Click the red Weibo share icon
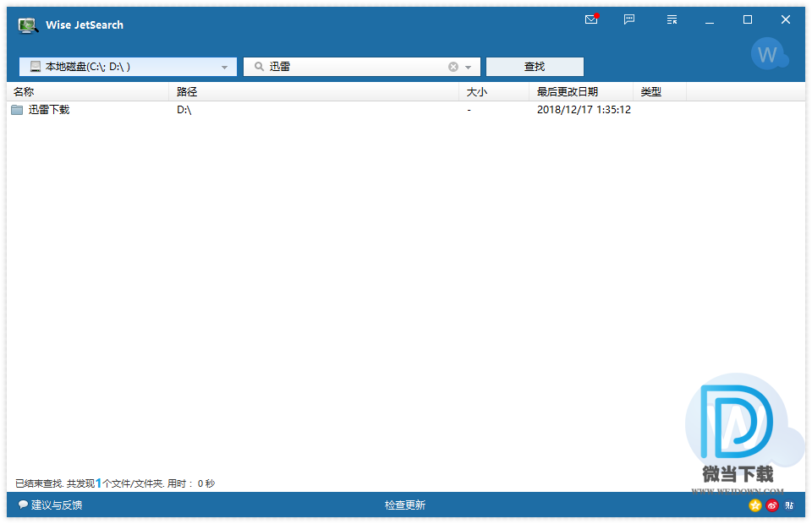812x524 pixels. tap(772, 505)
